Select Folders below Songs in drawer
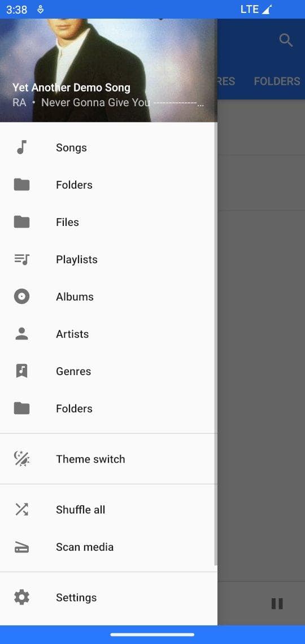Viewport: 305px width, 644px height. pyautogui.click(x=109, y=184)
